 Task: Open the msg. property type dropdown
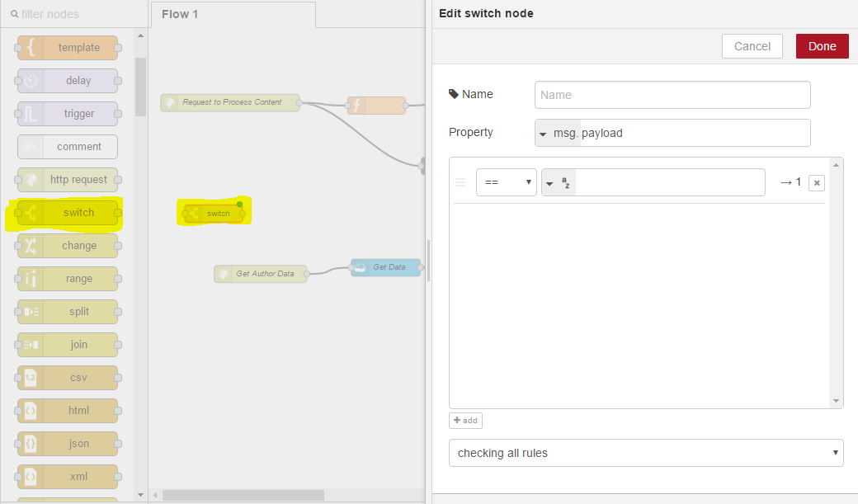(x=557, y=133)
